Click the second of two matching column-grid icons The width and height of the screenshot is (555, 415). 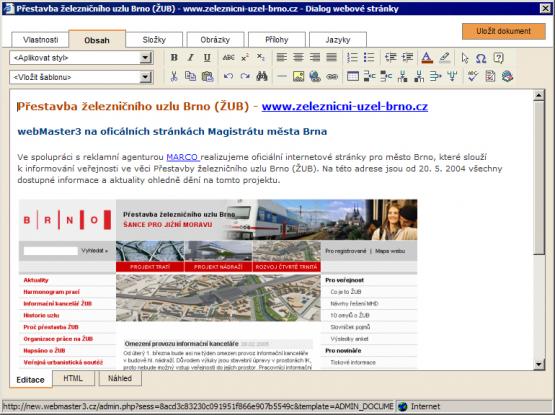pos(419,76)
